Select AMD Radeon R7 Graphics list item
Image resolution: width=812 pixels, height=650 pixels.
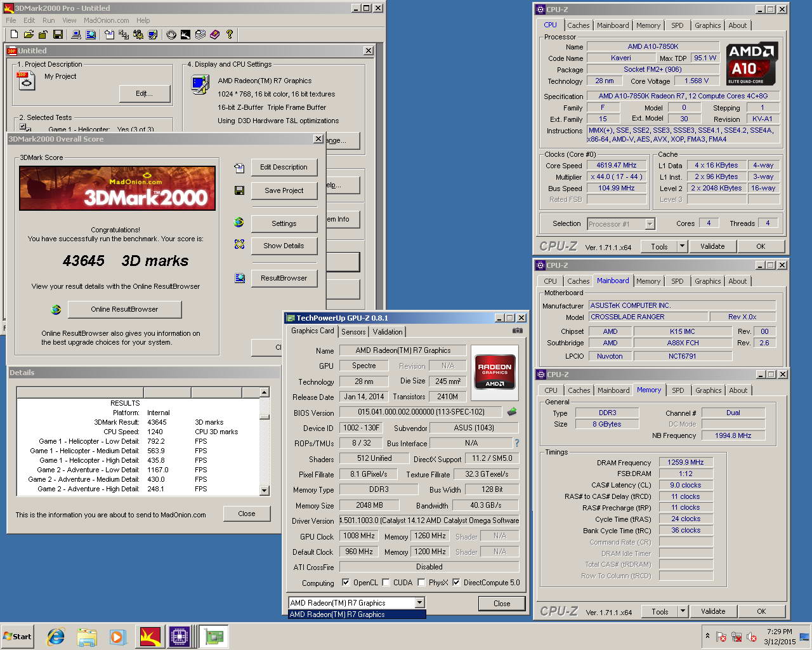[x=357, y=614]
